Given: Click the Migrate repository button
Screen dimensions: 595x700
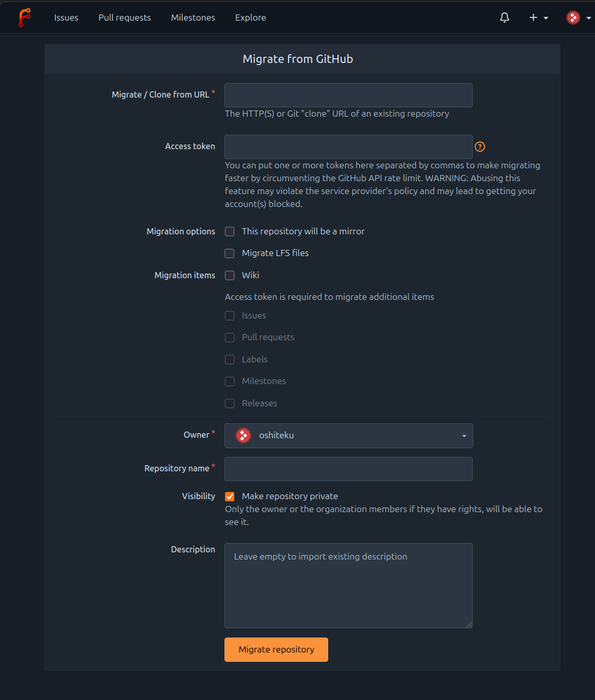Looking at the screenshot, I should tap(276, 649).
